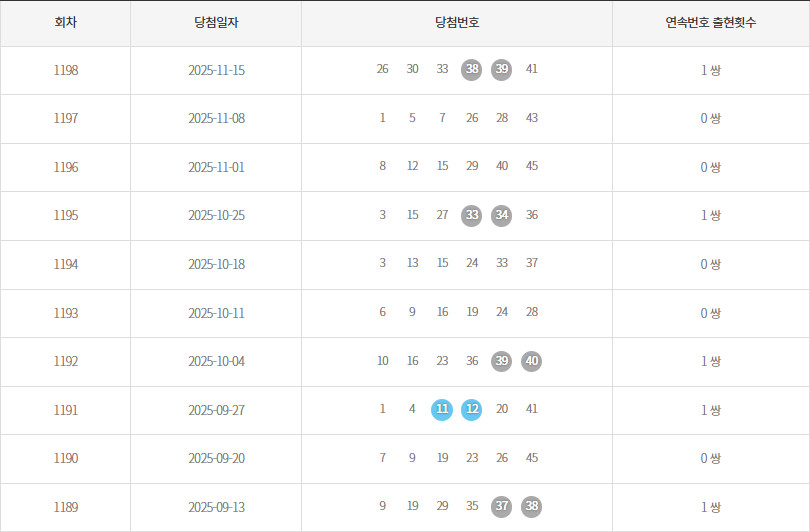
Task: Click number 45 in round 1196
Action: 532,167
